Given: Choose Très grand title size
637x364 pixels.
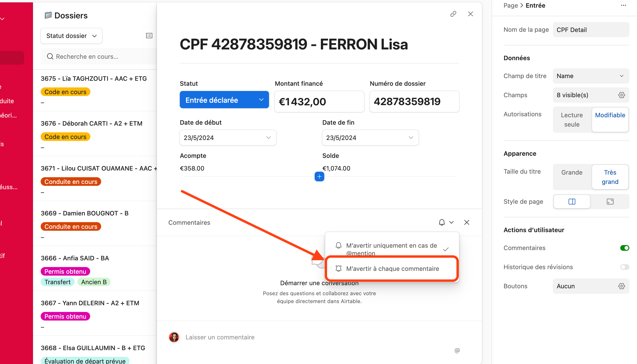Looking at the screenshot, I should (x=610, y=177).
